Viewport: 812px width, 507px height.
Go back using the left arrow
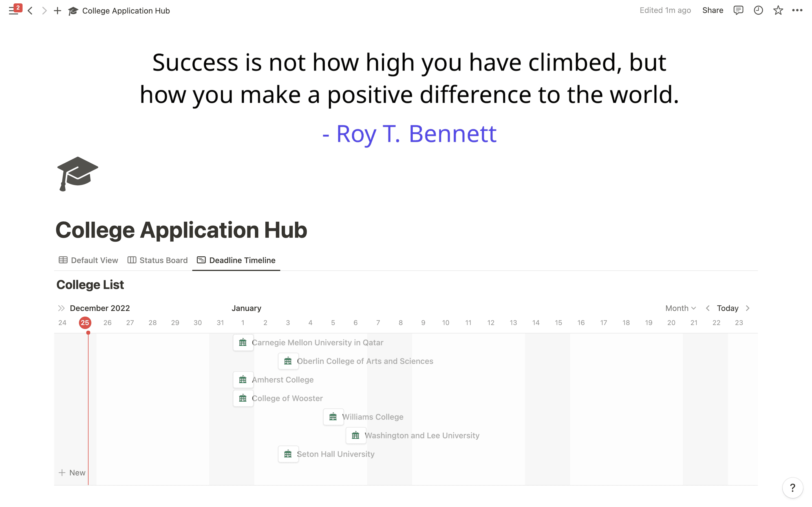[x=30, y=11]
